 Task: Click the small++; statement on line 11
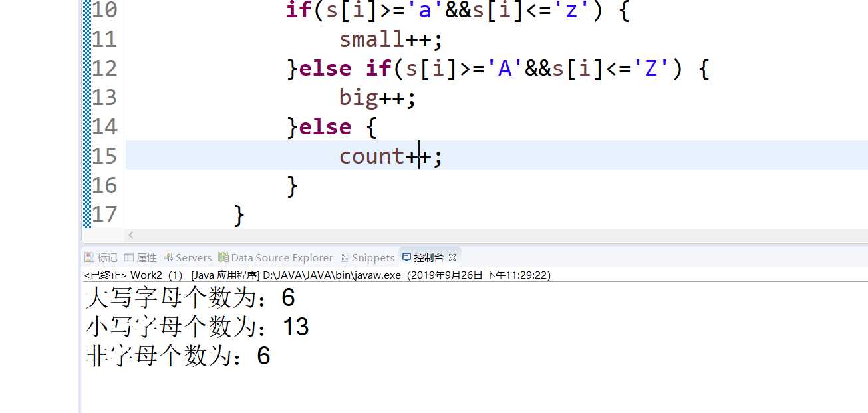390,39
